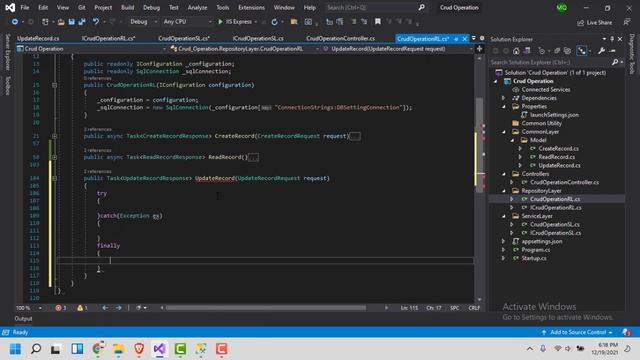Click the Solution Explorer search magnifier icon
640x360 pixels.
[615, 62]
